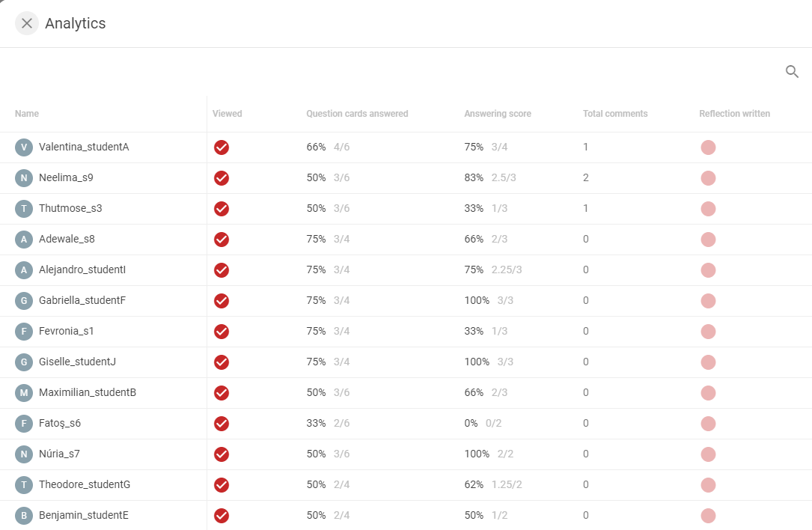Click Maximilian_studentB's avatar icon
The height and width of the screenshot is (530, 812).
(24, 393)
